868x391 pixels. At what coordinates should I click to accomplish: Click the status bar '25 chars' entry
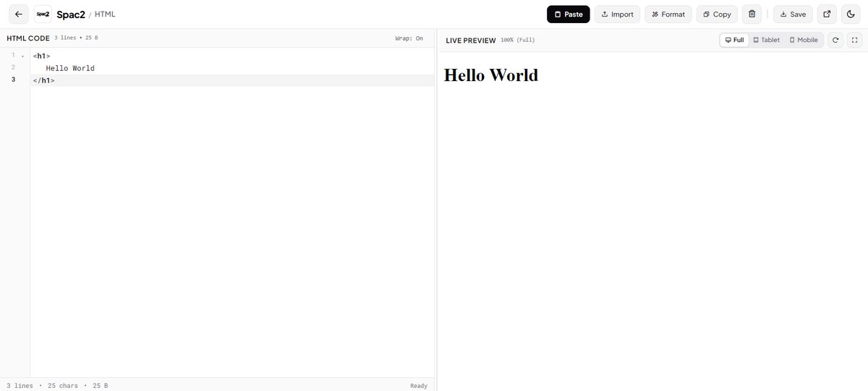pyautogui.click(x=63, y=386)
